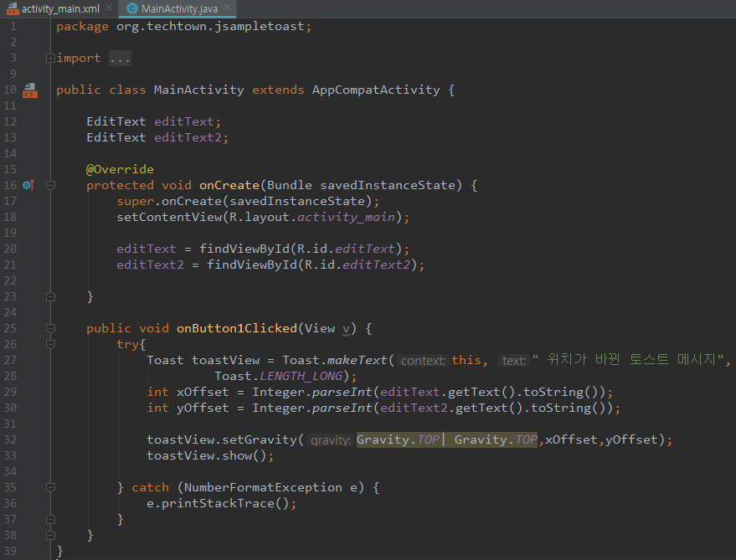Click the gravity: parameter hint

coord(331,440)
